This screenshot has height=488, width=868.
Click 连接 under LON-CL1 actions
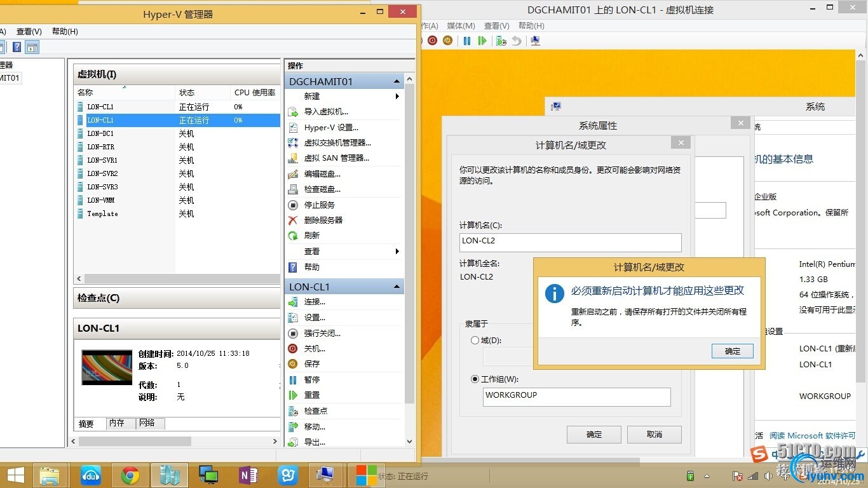[315, 302]
